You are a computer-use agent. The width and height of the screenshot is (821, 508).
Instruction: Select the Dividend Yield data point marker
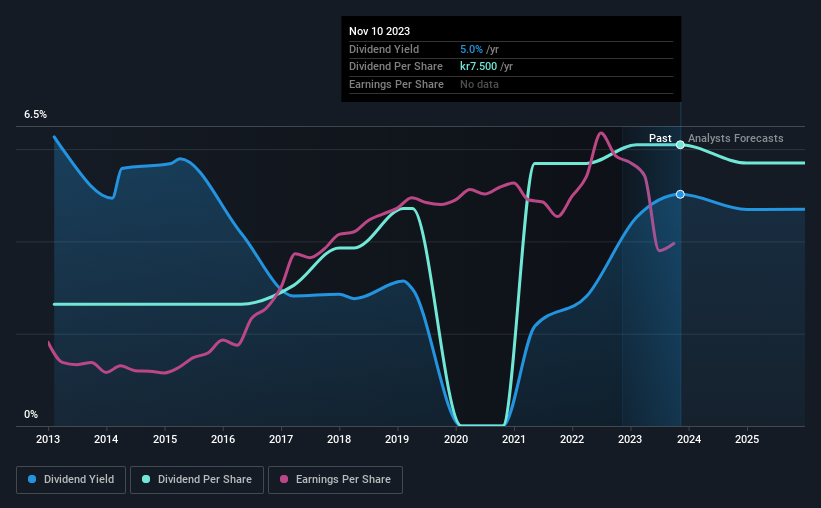tap(680, 194)
